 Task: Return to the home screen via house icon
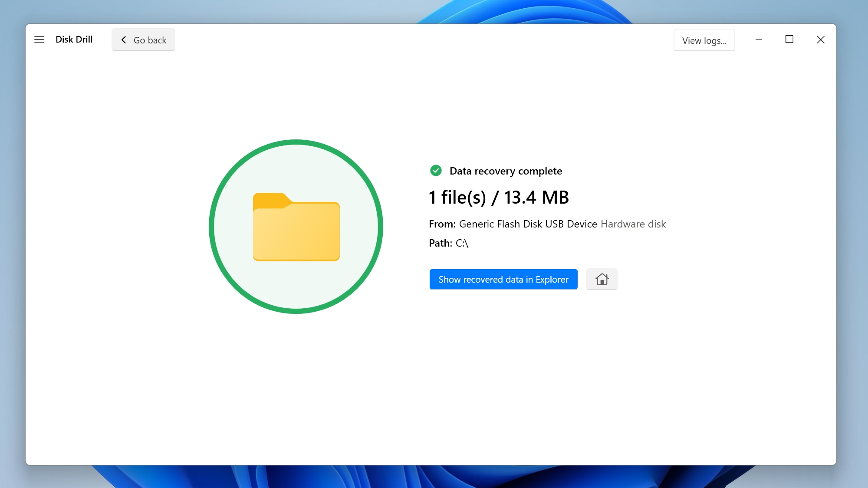pos(602,279)
